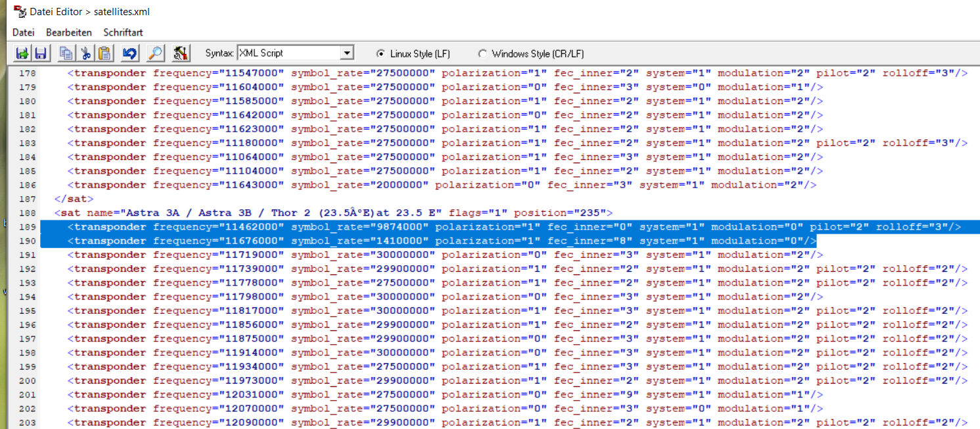980x429 pixels.
Task: Click the blue undo arrow icon
Action: [x=130, y=53]
